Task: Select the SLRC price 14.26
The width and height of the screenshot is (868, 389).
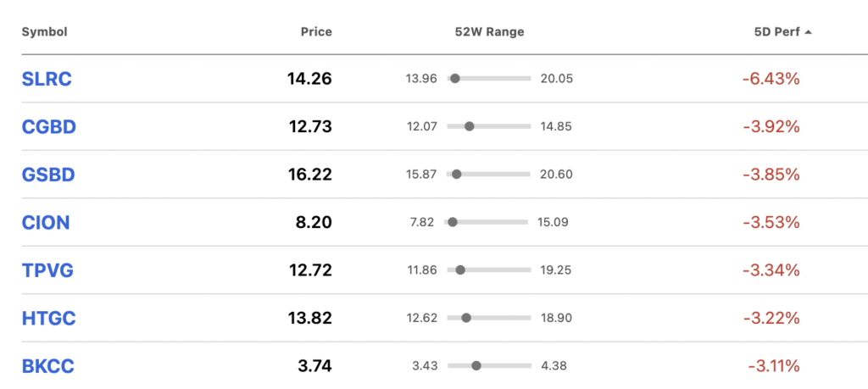Action: [309, 79]
